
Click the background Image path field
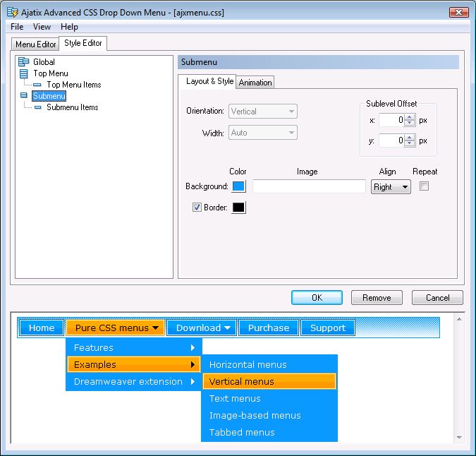tap(309, 186)
